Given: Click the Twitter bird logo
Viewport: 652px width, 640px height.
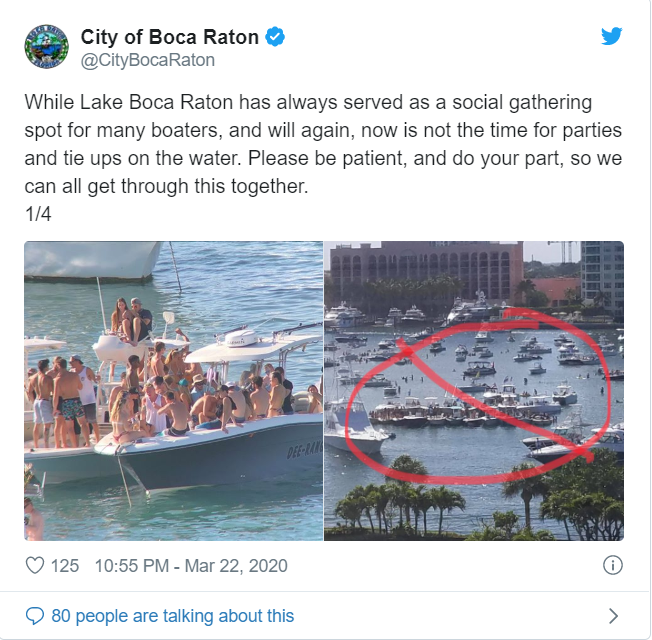Looking at the screenshot, I should point(611,36).
